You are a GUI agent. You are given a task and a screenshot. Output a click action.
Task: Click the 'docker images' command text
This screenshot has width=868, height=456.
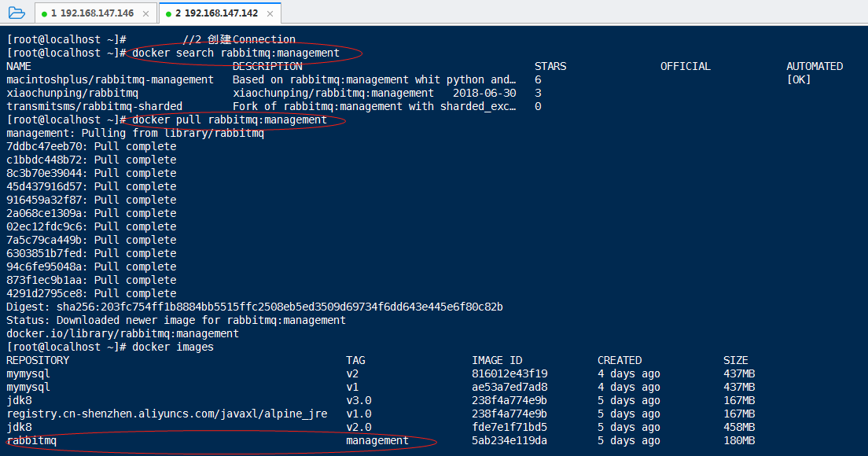[x=173, y=347]
